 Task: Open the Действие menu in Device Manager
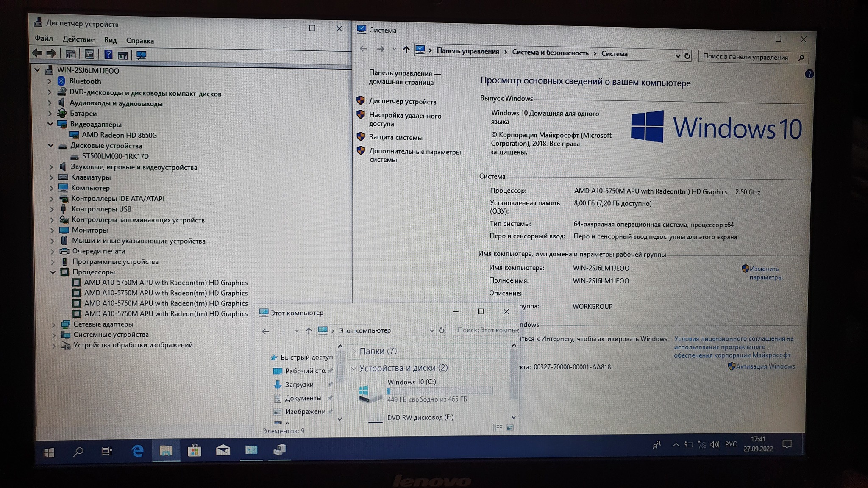78,39
